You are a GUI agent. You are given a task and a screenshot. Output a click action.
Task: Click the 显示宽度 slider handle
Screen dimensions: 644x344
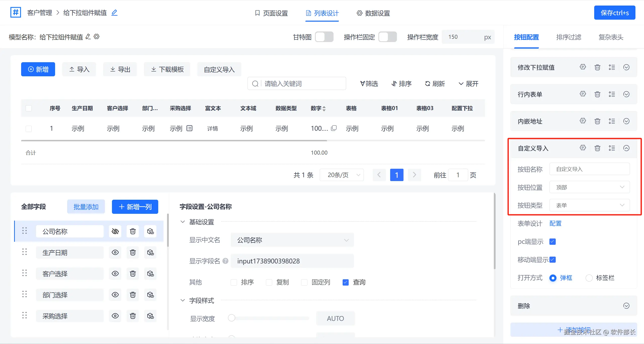coord(231,318)
